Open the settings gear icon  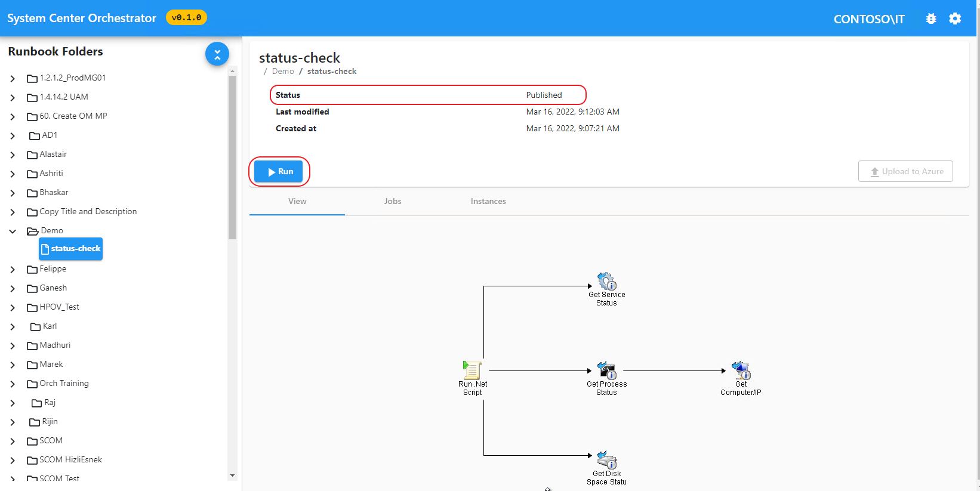955,18
